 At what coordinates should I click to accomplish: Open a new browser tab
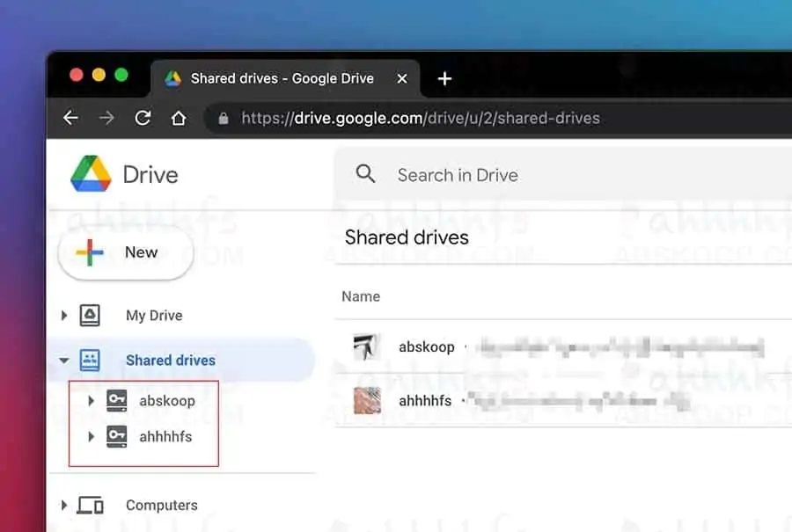444,78
